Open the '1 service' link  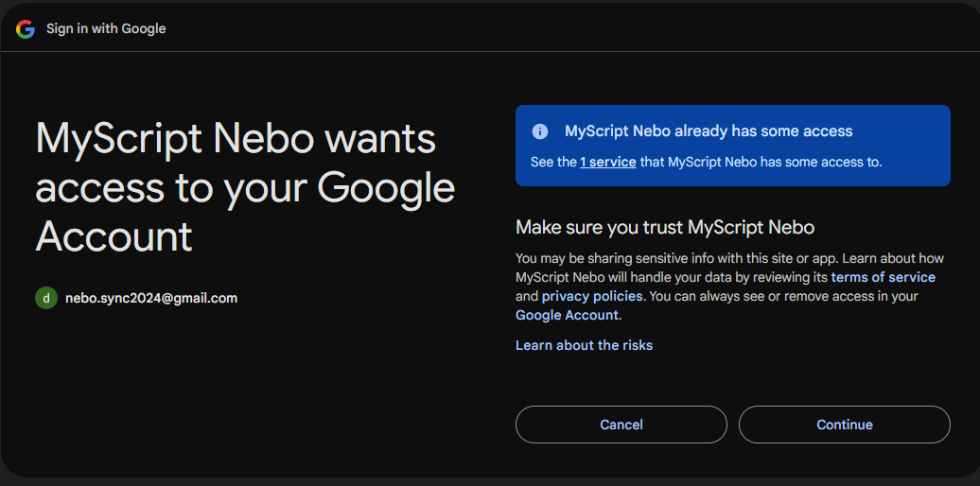[608, 163]
